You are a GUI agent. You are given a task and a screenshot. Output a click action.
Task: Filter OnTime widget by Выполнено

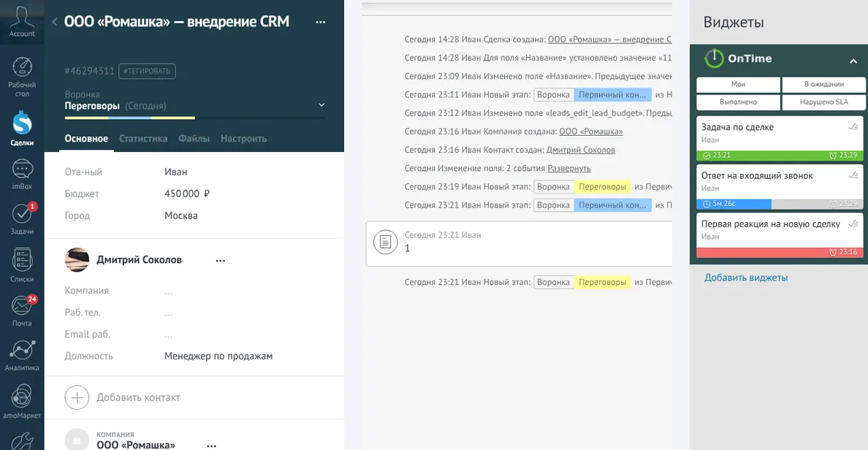click(739, 102)
